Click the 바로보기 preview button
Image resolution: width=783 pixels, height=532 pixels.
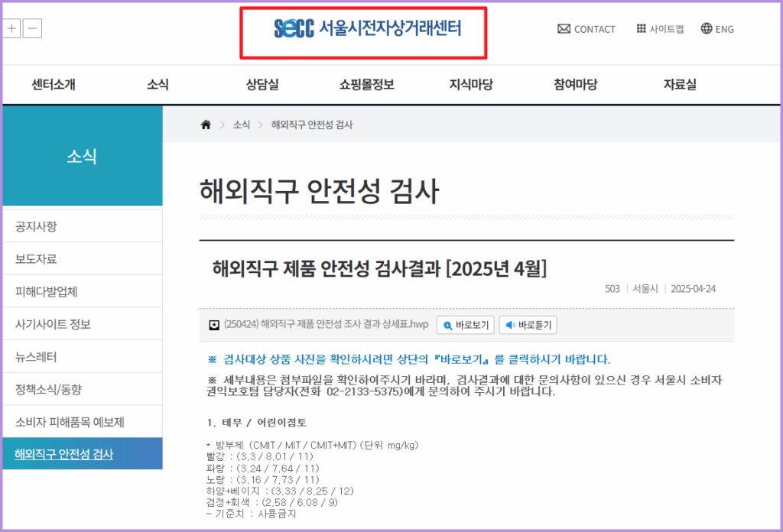point(466,325)
